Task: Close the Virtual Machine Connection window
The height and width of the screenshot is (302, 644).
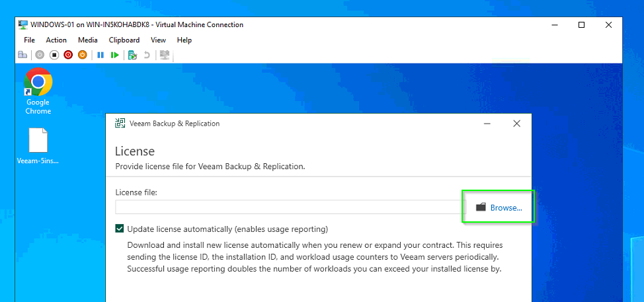Action: [x=608, y=24]
